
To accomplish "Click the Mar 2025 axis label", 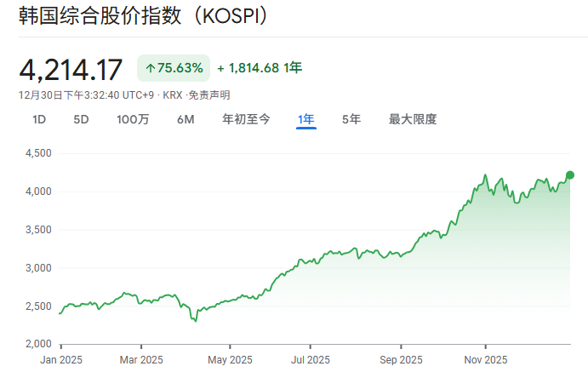I will (x=141, y=360).
